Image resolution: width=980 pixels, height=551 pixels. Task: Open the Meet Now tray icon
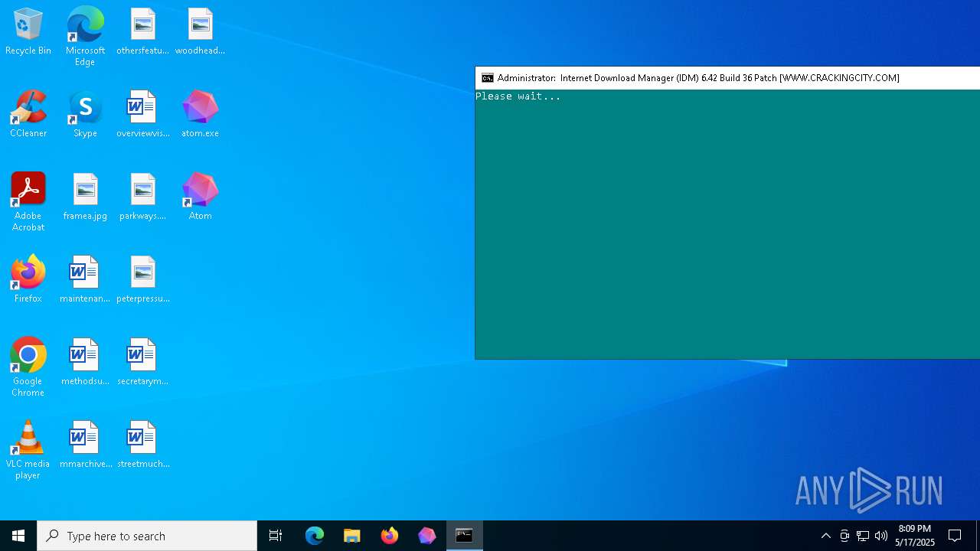coord(844,536)
